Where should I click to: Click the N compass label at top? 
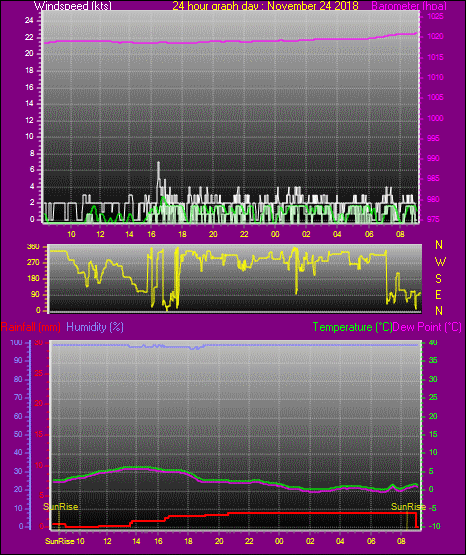pyautogui.click(x=439, y=245)
